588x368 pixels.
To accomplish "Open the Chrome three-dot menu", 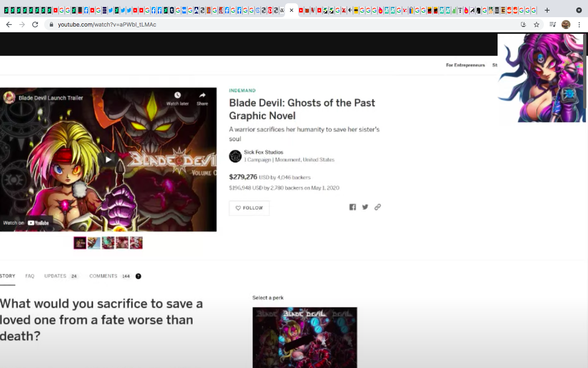I will click(x=579, y=25).
